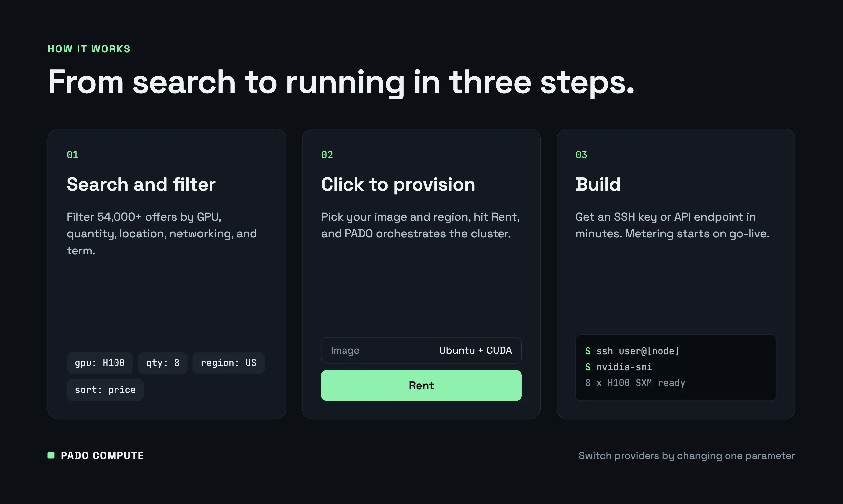
Task: Click the Filter 54,000+ offers description
Action: pyautogui.click(x=162, y=234)
